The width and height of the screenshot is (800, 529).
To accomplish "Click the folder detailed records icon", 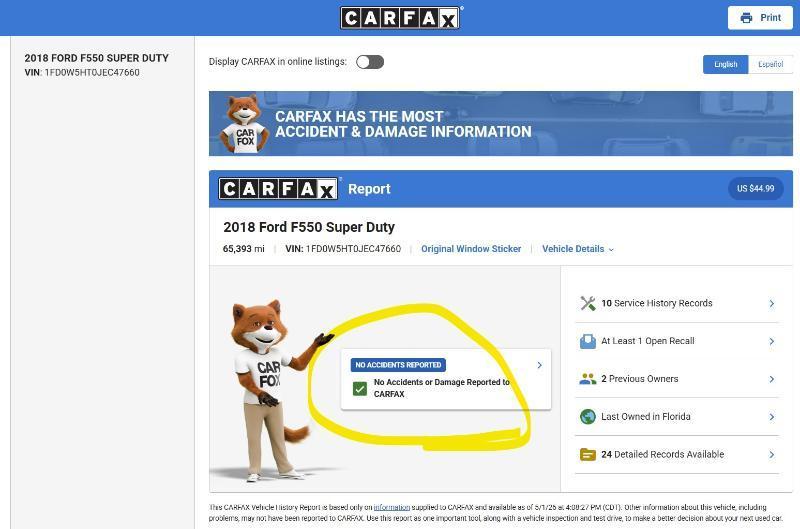I will coord(588,454).
